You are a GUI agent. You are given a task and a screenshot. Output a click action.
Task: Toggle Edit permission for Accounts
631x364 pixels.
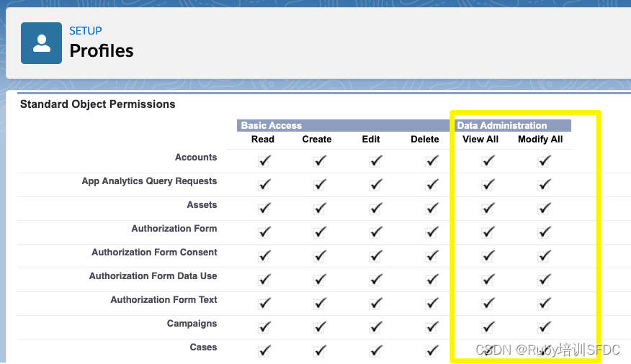(375, 162)
